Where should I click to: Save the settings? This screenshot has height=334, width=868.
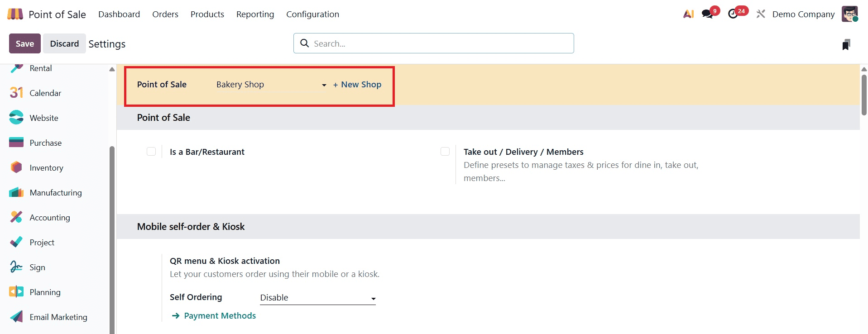click(25, 43)
